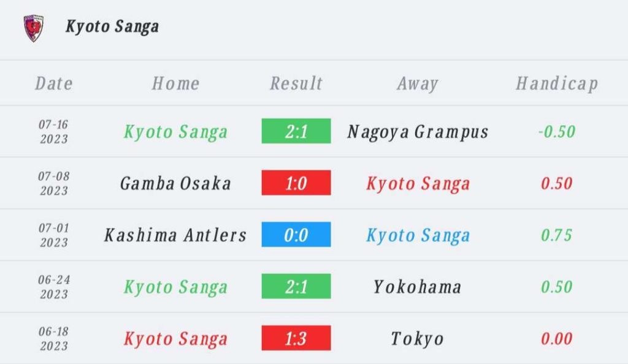Click the 06-18 2023 match date
Screen dimensions: 628x364
point(54,338)
